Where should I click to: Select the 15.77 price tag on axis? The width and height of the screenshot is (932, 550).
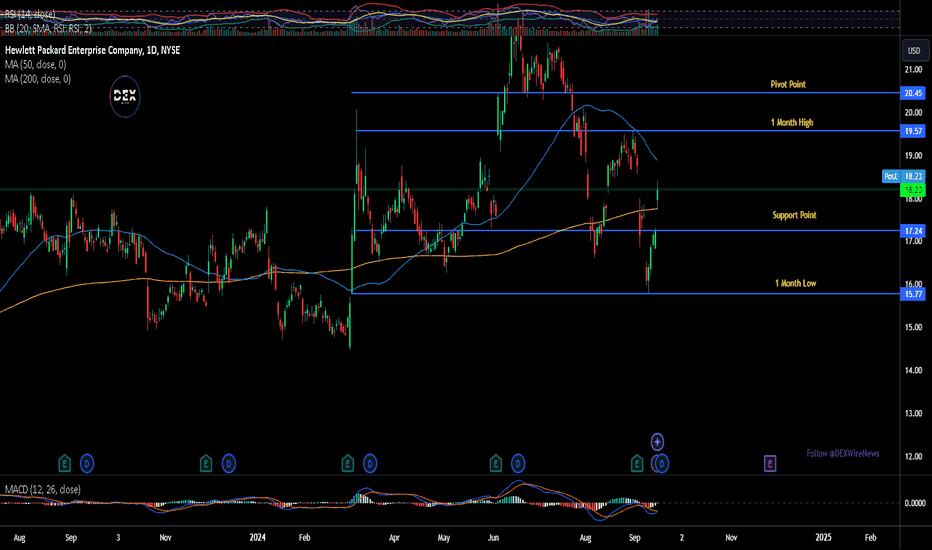pos(913,294)
